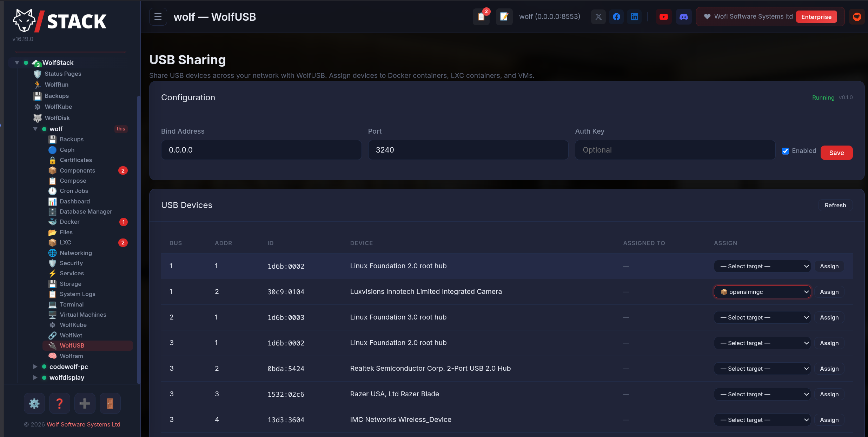Click the plus add icon in sidebar footer
The height and width of the screenshot is (437, 868).
85,403
